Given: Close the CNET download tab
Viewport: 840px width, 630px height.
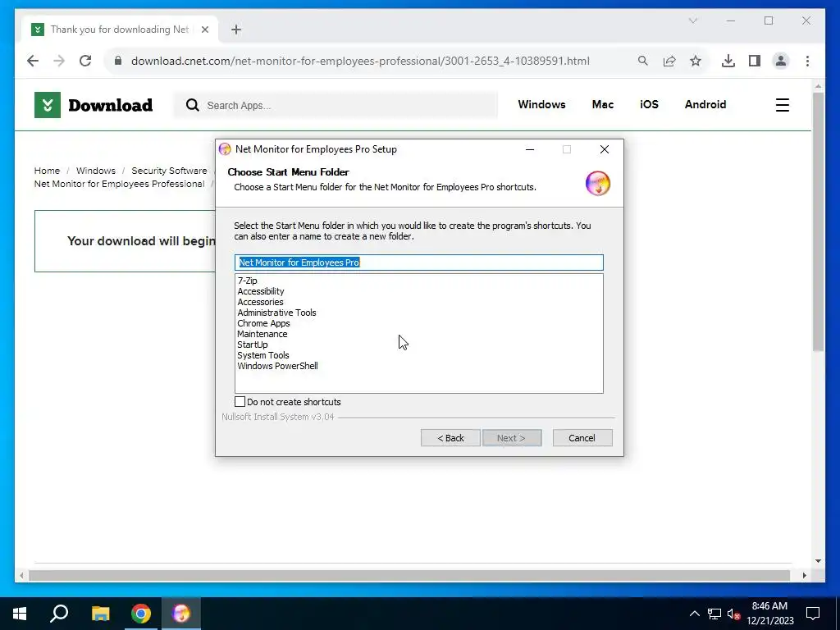Looking at the screenshot, I should pos(204,30).
